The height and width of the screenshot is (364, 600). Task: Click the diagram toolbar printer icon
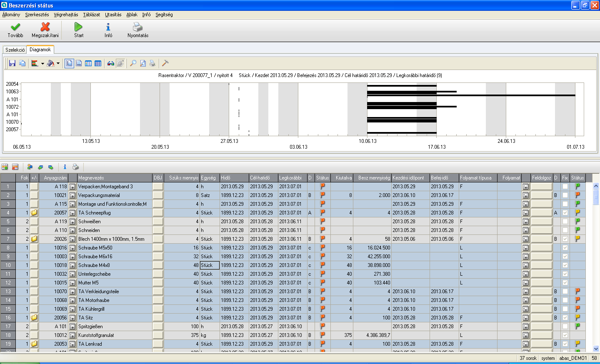152,63
